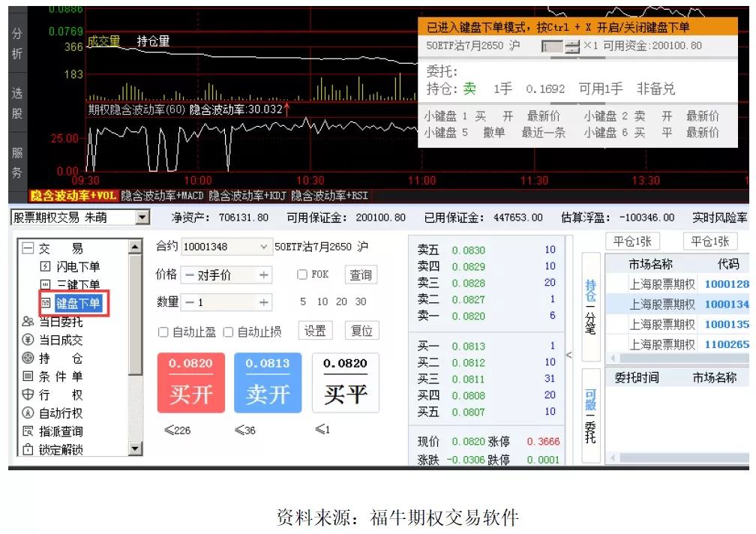Enable the 自动止损 checkbox
Screen dimensions: 756x534
point(229,331)
